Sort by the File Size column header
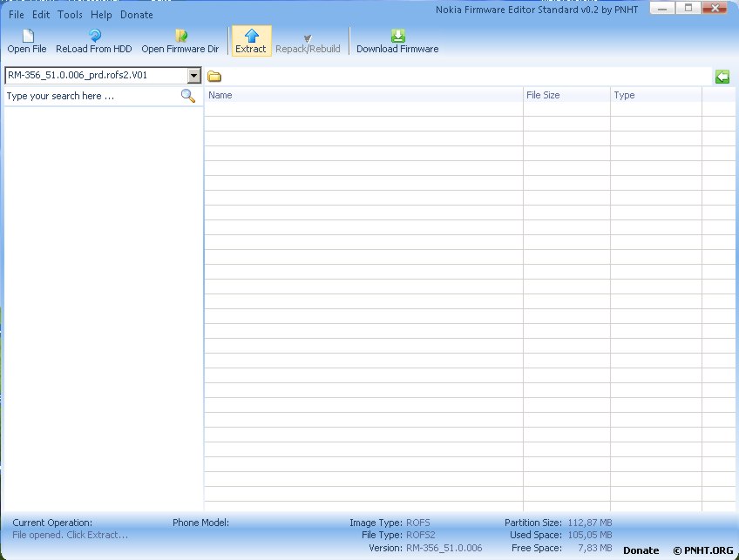The height and width of the screenshot is (560, 739). click(x=566, y=95)
